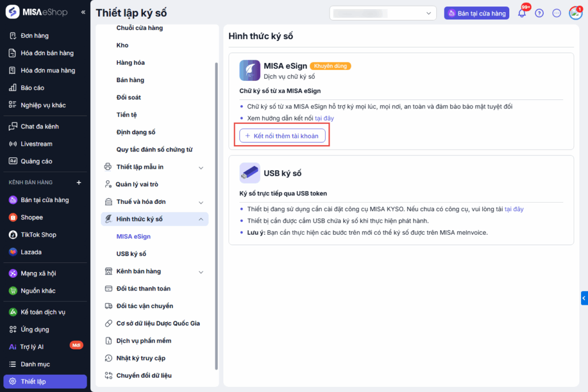Image resolution: width=588 pixels, height=392 pixels.
Task: Add a sales channel with plus icon
Action: coord(79,183)
